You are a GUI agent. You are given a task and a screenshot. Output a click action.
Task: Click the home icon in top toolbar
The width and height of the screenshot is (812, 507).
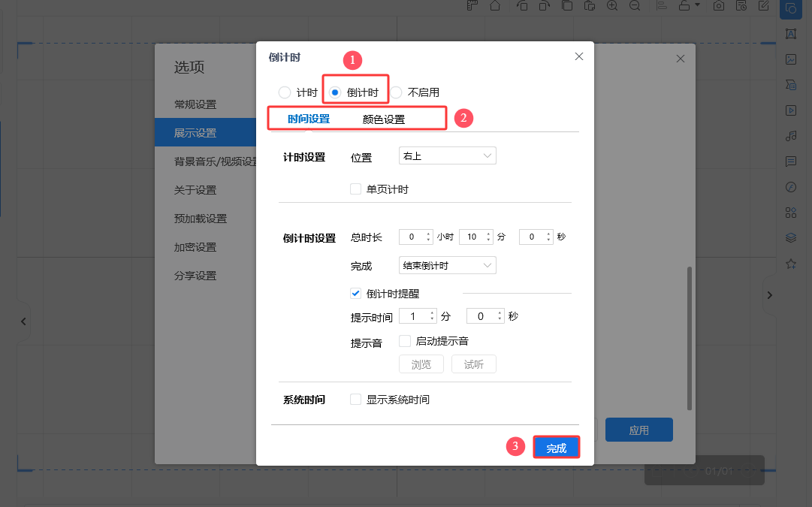tap(495, 6)
